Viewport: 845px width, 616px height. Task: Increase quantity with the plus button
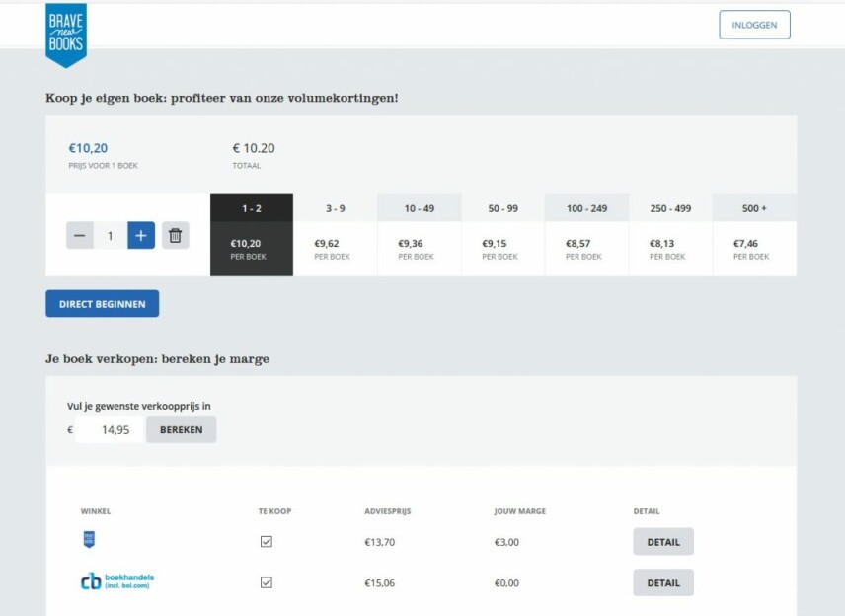[141, 236]
